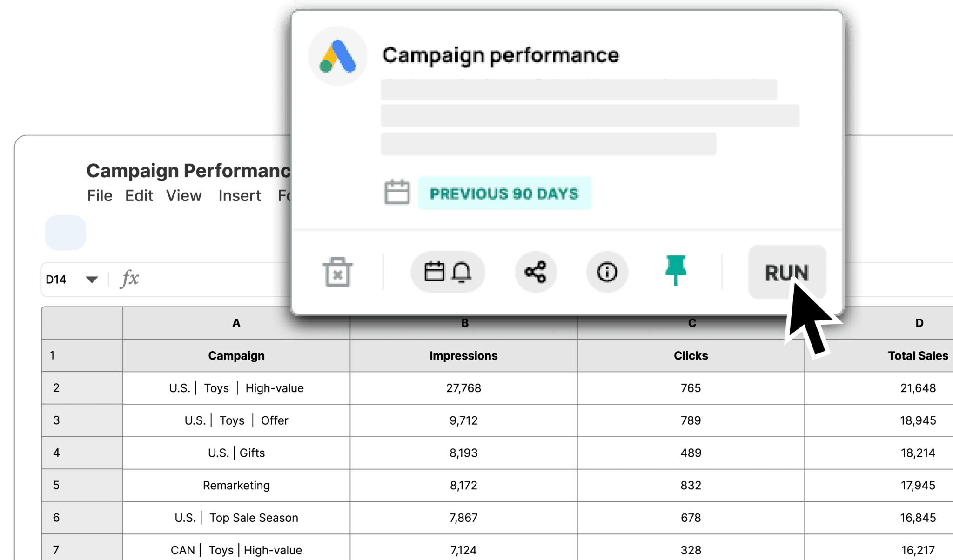The image size is (953, 560).
Task: Click clicks value 678
Action: (x=691, y=518)
